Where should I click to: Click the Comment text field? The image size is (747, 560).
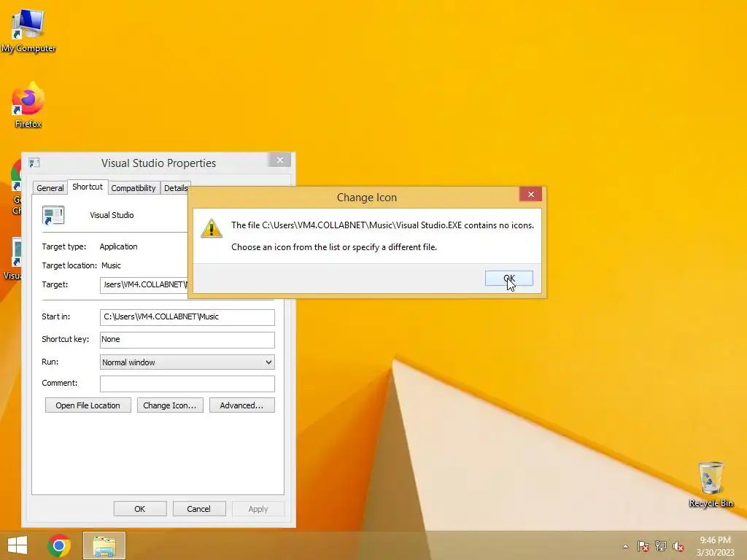pos(187,384)
